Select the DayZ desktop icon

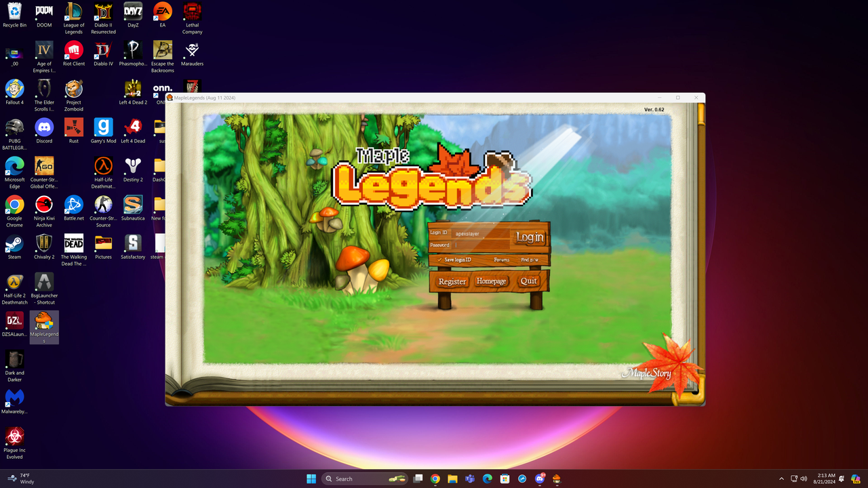click(133, 16)
